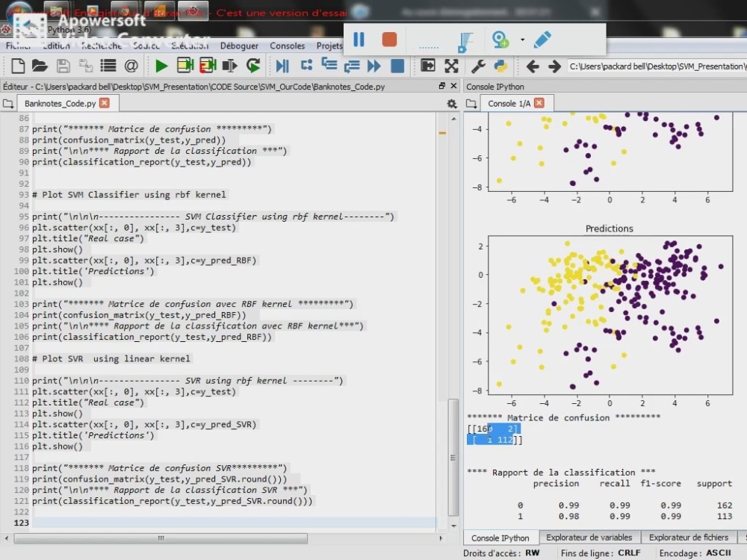This screenshot has width=747, height=560.
Task: Close the editor pane with X icon
Action: 453,86
